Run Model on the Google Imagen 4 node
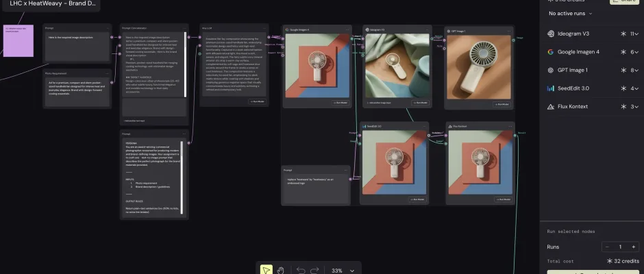The width and height of the screenshot is (644, 274). tap(341, 103)
